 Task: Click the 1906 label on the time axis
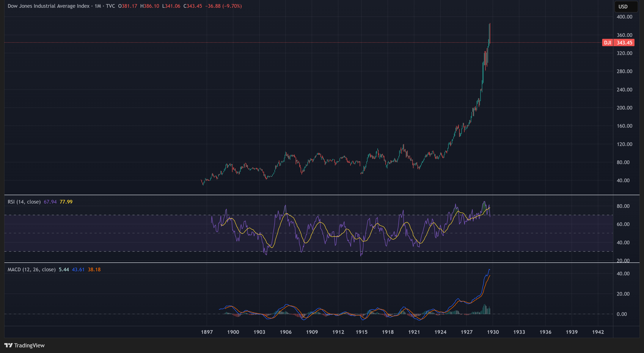click(286, 332)
